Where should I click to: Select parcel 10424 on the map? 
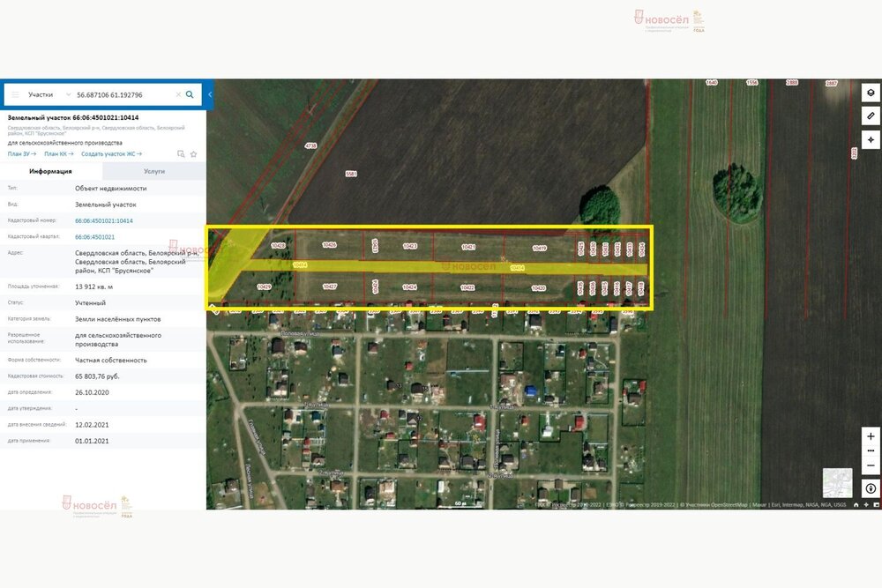409,287
